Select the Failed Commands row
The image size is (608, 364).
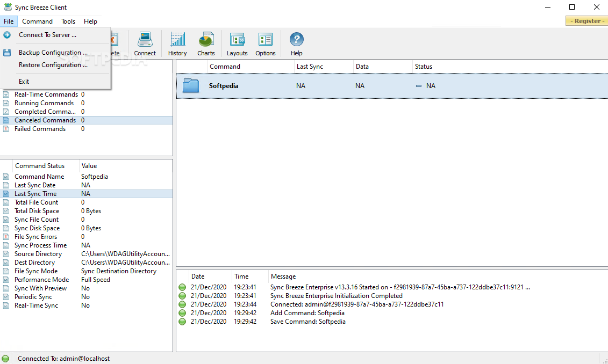[87, 129]
